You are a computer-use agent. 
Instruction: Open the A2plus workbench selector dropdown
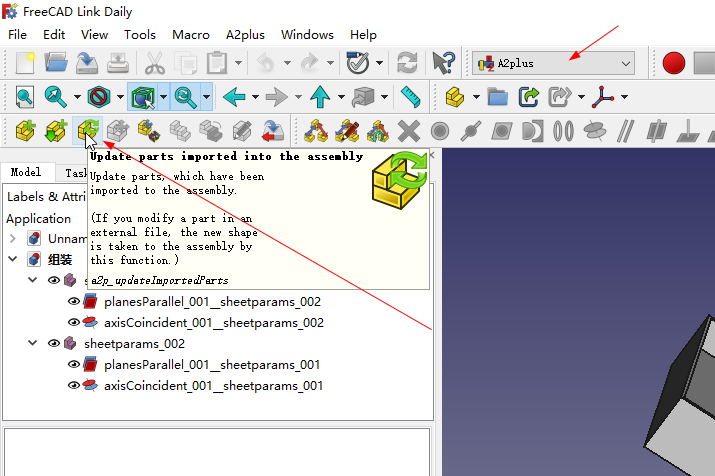pyautogui.click(x=554, y=63)
